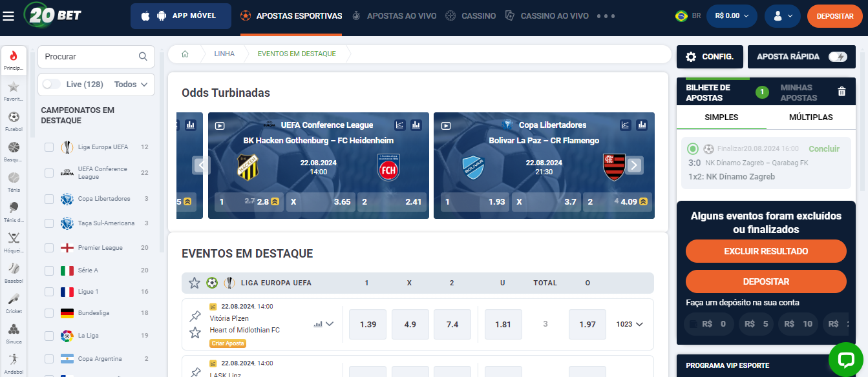The width and height of the screenshot is (868, 377).
Task: Click Excluir Resultado button
Action: (766, 251)
